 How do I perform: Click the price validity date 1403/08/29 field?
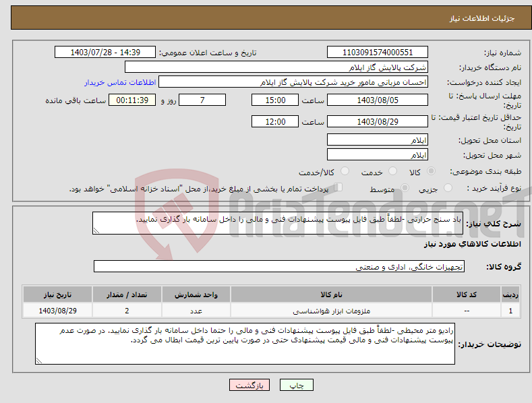(378, 121)
